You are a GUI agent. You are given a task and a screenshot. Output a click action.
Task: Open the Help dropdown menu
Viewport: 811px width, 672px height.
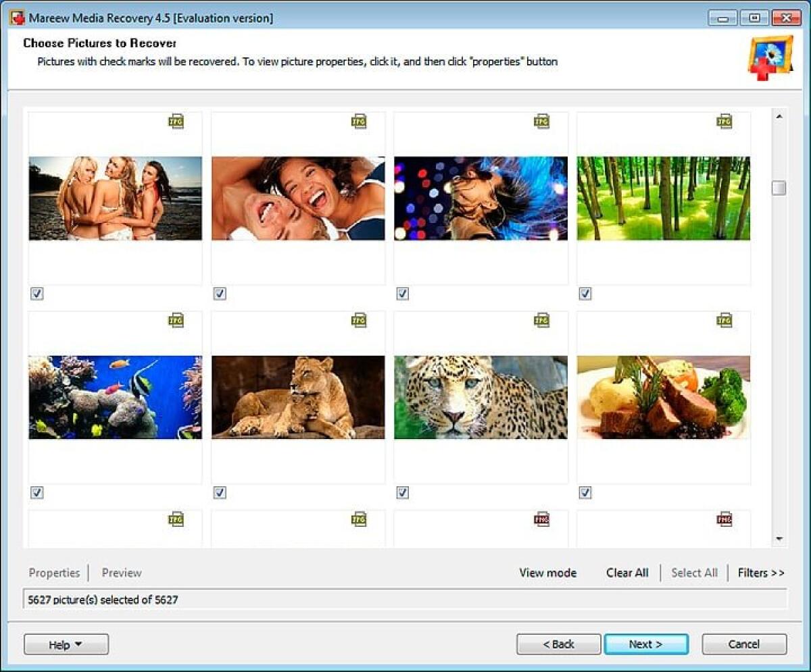66,644
